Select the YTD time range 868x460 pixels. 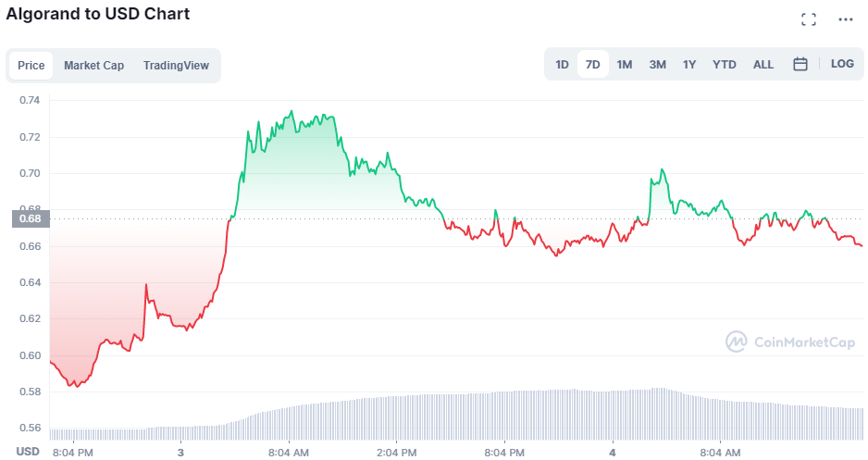click(x=724, y=64)
